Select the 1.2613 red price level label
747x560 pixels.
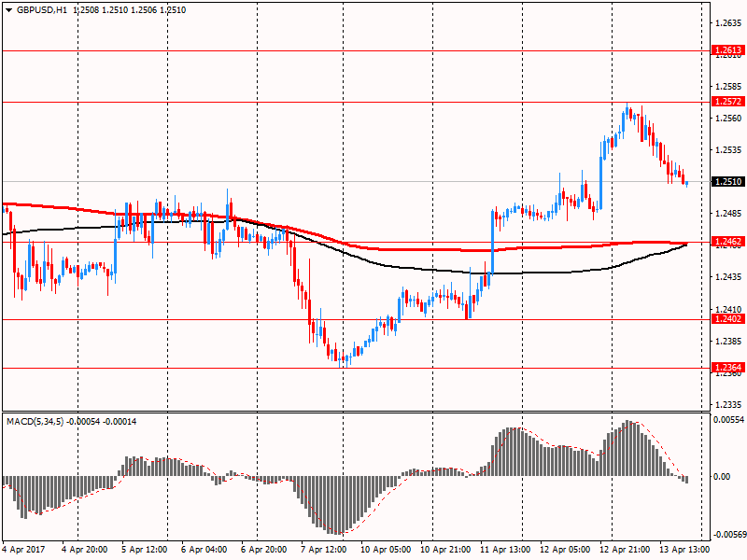(728, 50)
